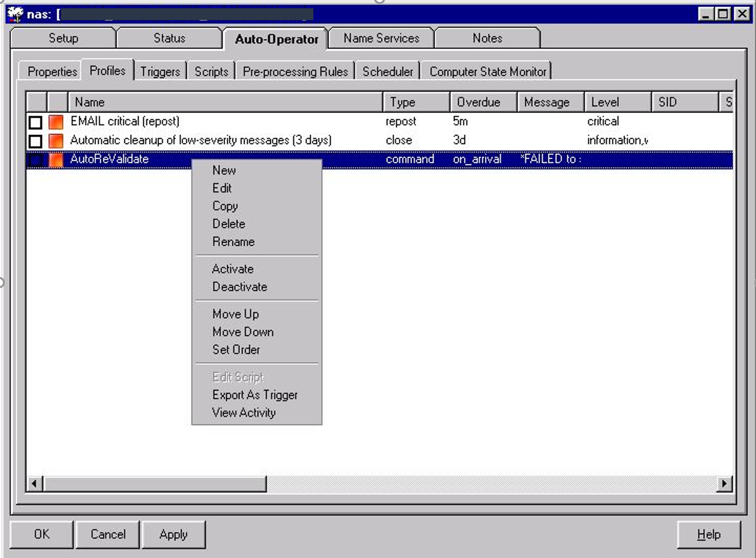Select Deactivate in the context menu
756x558 pixels.
(240, 286)
